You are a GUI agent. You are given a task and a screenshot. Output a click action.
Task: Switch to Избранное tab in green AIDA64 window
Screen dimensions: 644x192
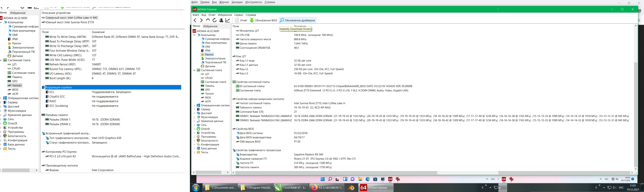click(x=210, y=26)
